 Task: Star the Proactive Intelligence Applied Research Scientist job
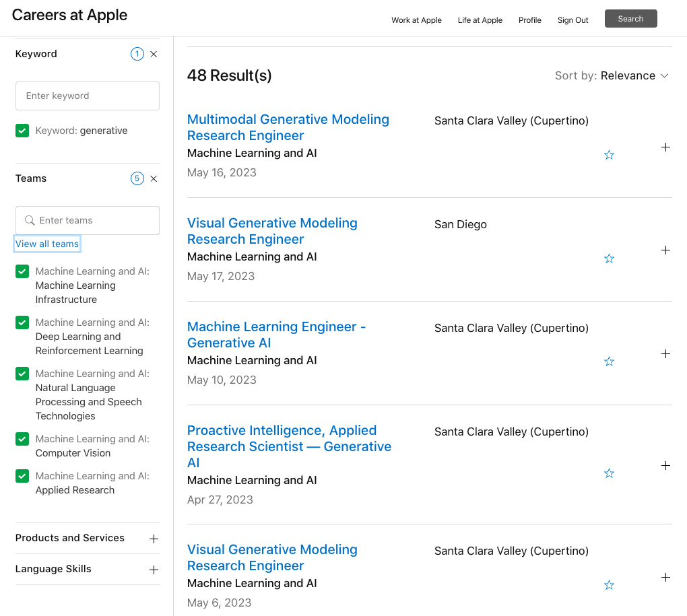[609, 473]
